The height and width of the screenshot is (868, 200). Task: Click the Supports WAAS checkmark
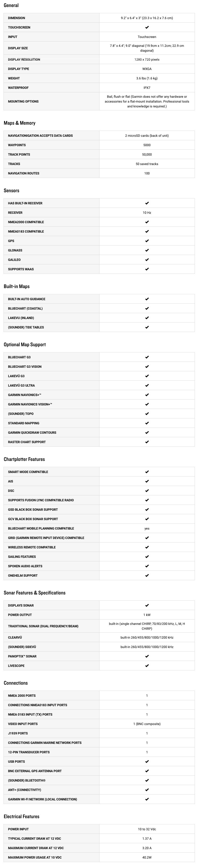point(147,269)
